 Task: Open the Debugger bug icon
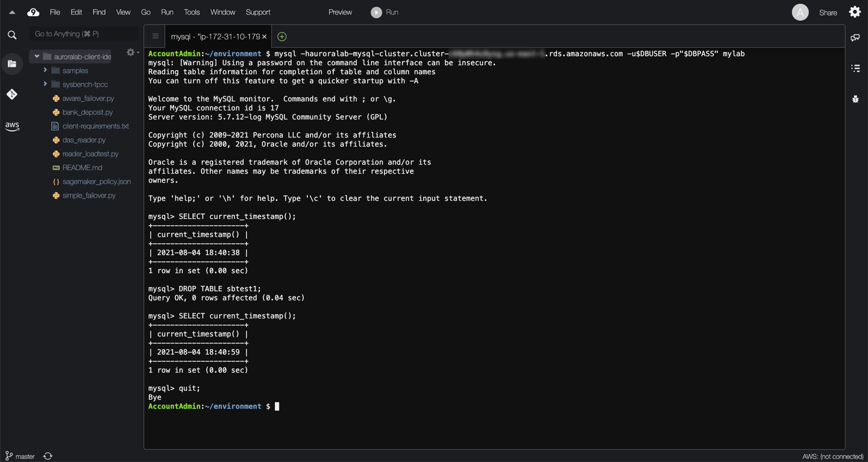point(855,99)
